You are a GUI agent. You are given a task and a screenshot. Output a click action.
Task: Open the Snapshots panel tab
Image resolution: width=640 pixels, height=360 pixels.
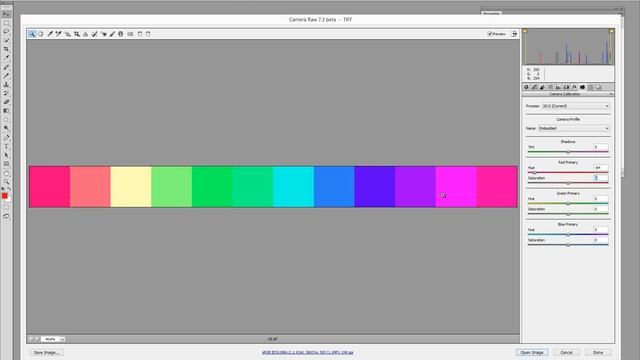(x=599, y=87)
